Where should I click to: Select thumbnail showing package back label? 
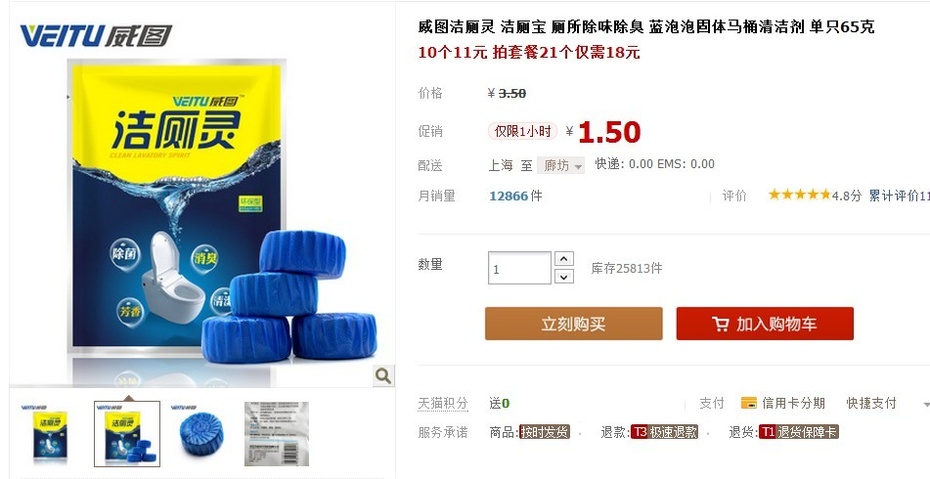point(276,434)
